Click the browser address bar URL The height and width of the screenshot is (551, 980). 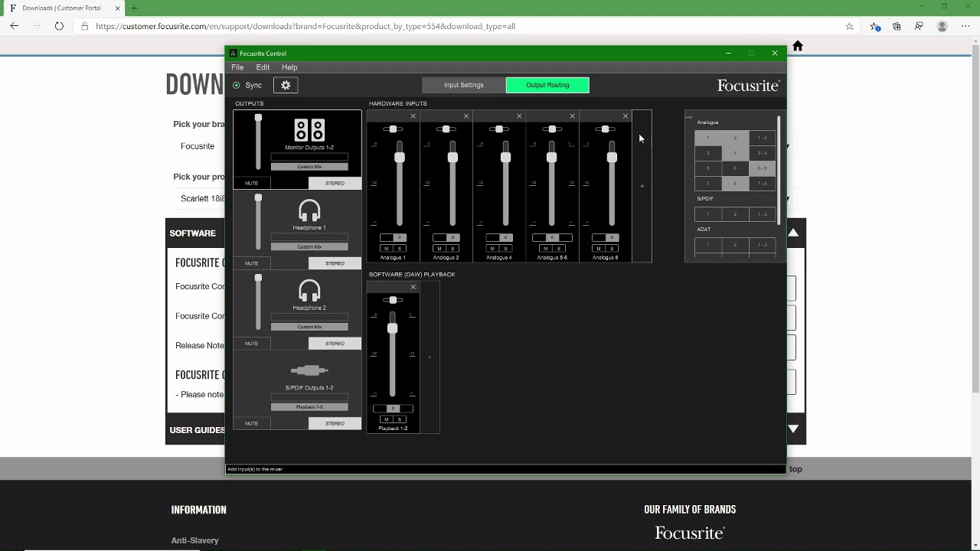305,26
